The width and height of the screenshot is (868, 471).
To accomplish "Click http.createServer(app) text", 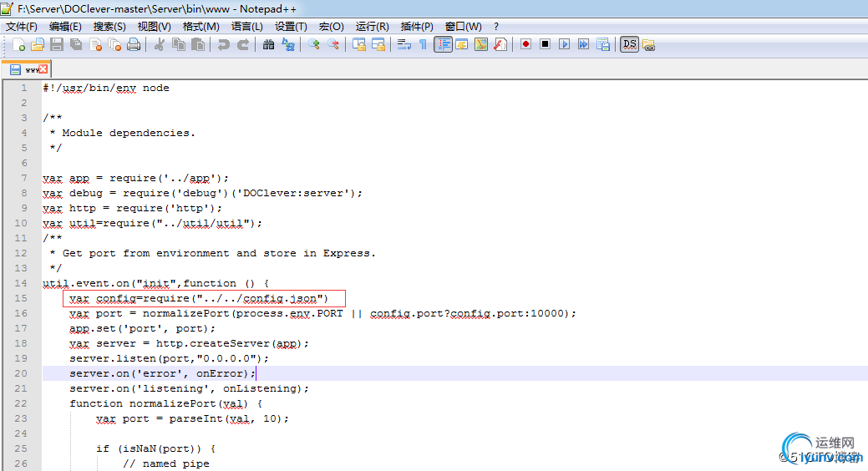I will pyautogui.click(x=229, y=344).
